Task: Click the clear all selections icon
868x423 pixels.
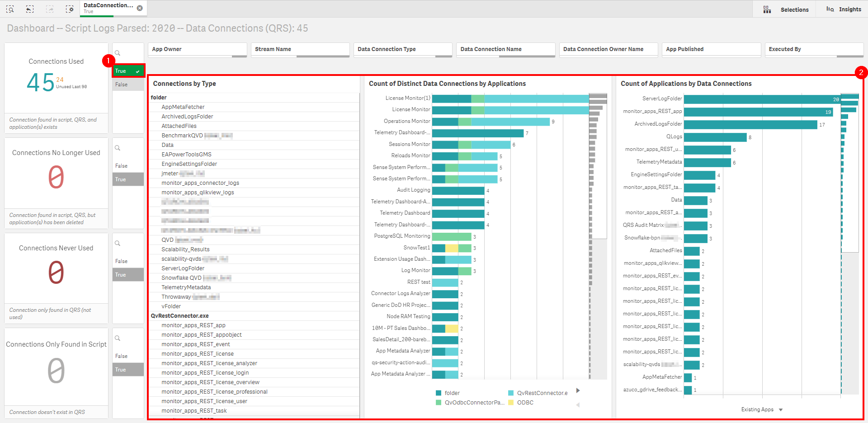Action: [x=70, y=9]
